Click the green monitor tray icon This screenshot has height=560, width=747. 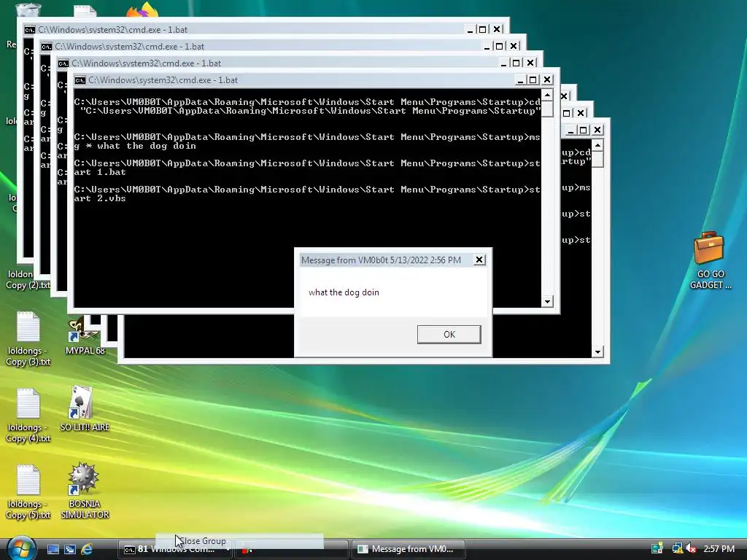(657, 548)
